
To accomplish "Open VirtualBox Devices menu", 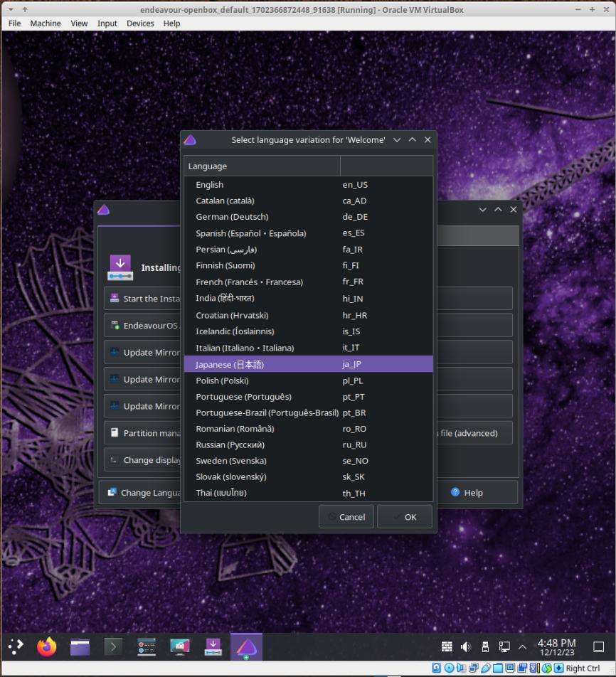I will tap(140, 23).
